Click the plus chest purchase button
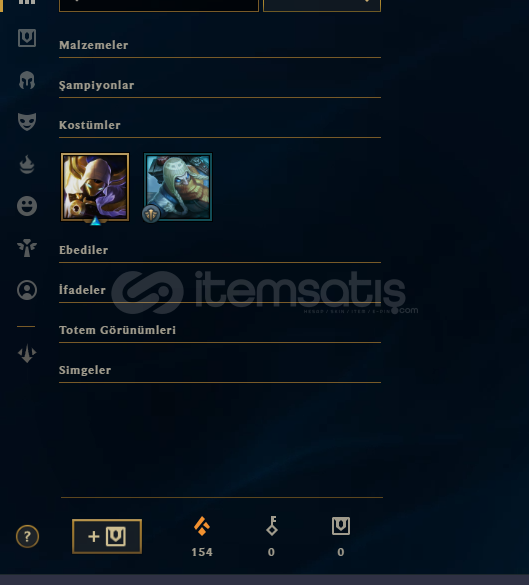This screenshot has height=585, width=529. (107, 536)
